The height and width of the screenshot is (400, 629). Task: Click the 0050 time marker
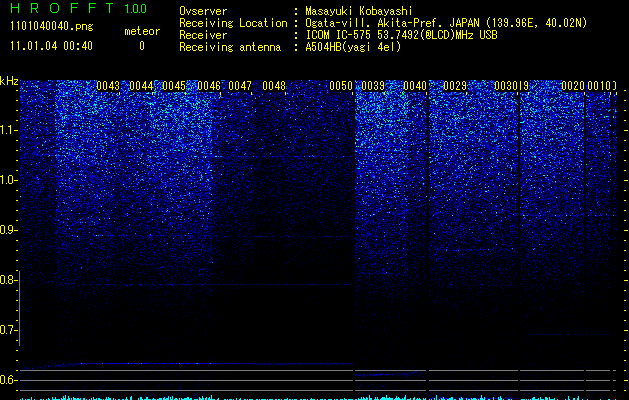pos(341,86)
